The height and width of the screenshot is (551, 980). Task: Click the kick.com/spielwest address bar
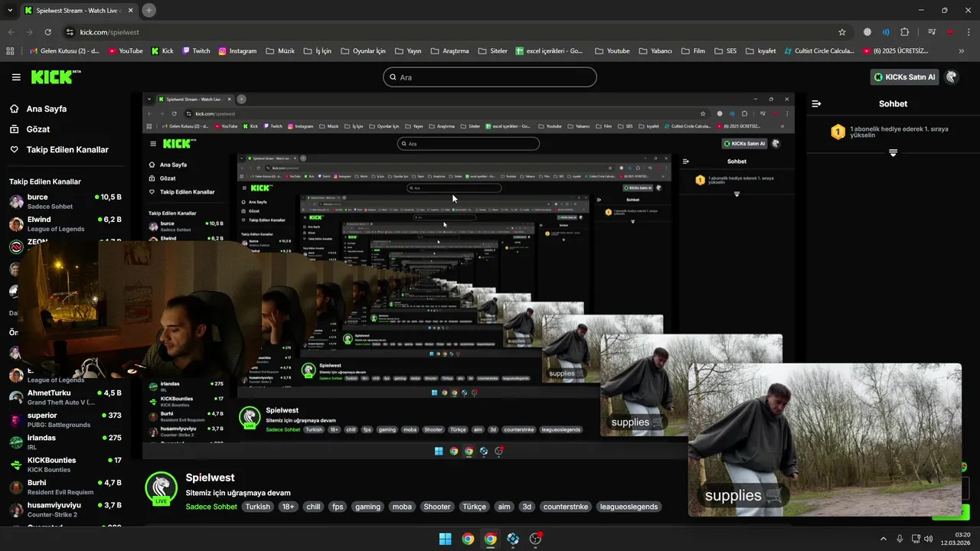coord(452,32)
